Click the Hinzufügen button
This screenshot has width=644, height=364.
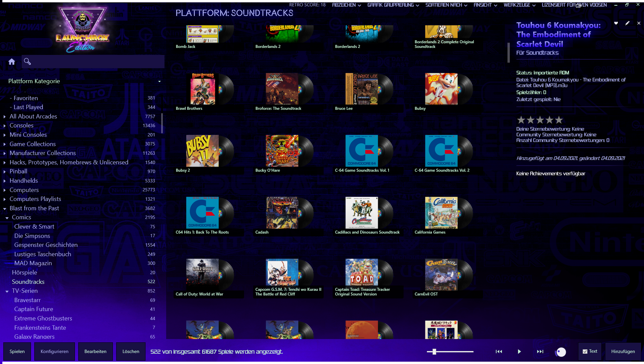pos(623,351)
